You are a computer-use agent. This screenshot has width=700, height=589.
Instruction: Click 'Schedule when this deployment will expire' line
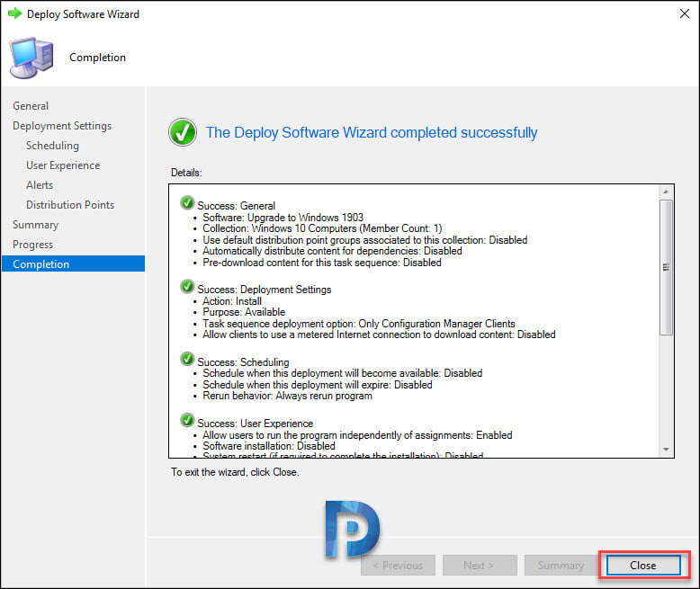318,385
